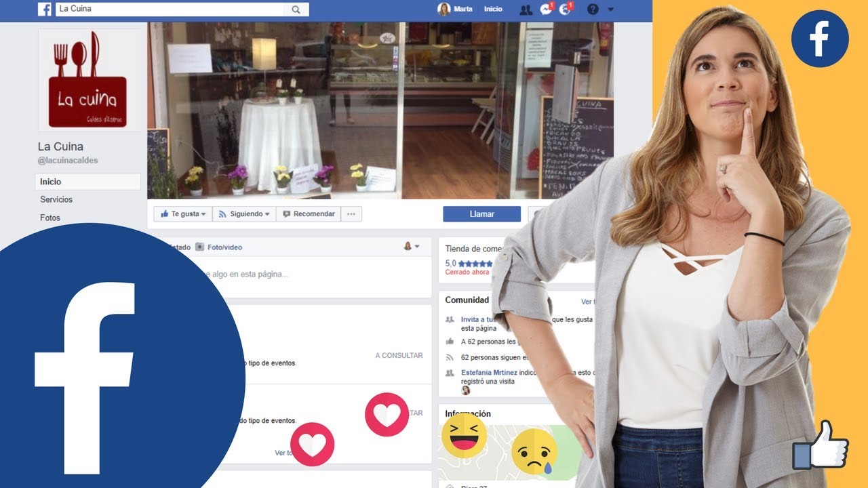868x488 pixels.
Task: Open Fotos in page sidebar
Action: click(x=50, y=218)
